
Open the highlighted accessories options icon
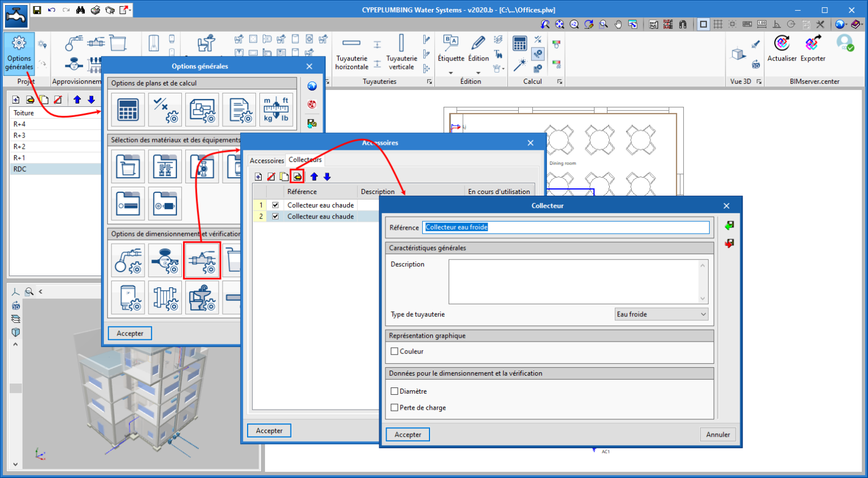[202, 261]
